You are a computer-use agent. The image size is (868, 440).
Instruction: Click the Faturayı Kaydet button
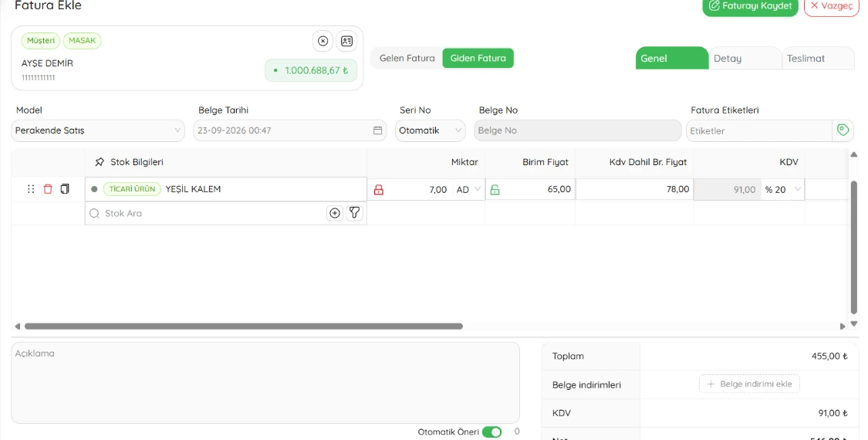[x=750, y=6]
